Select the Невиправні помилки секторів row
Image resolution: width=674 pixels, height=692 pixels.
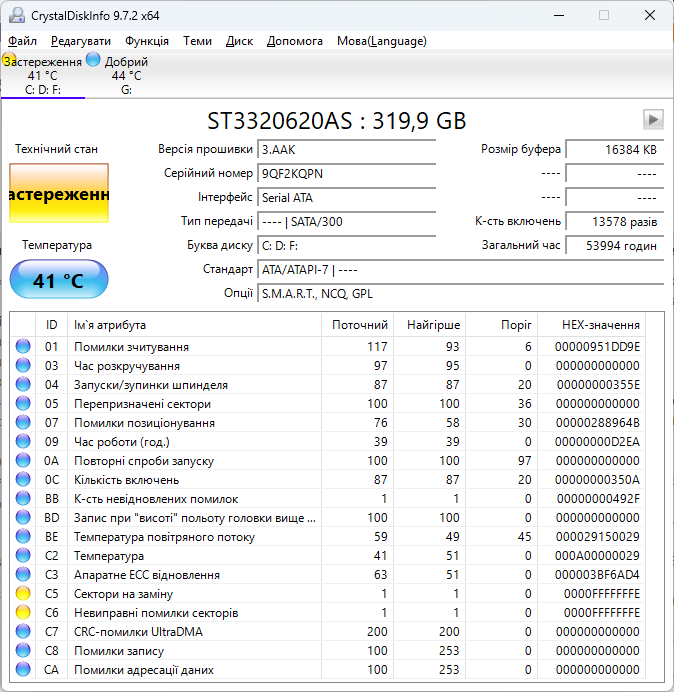click(328, 612)
